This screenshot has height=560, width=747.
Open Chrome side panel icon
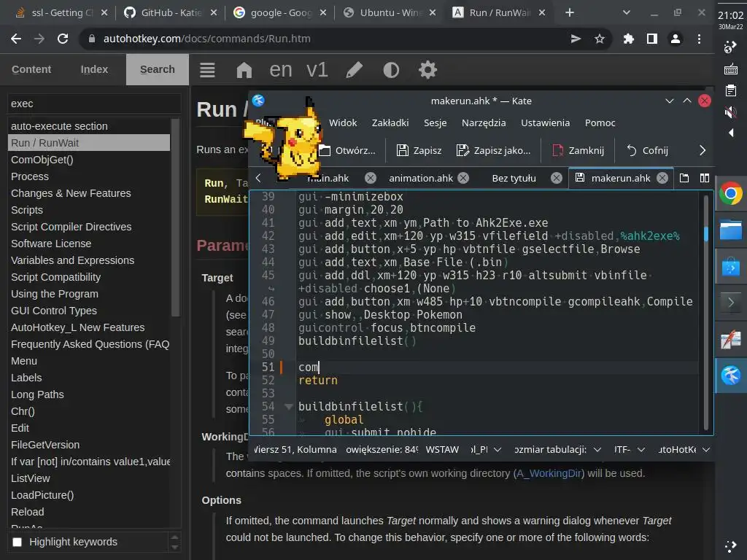click(651, 39)
